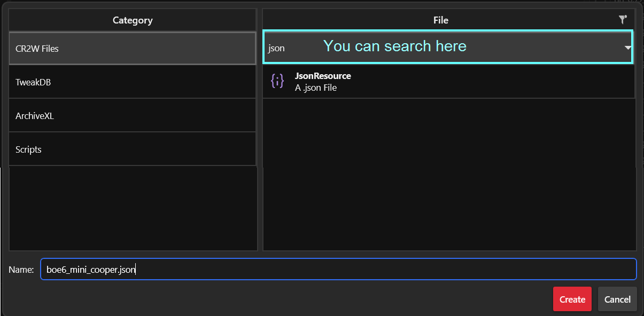The height and width of the screenshot is (316, 644).
Task: Click the JsonResource curly braces icon
Action: coord(277,81)
